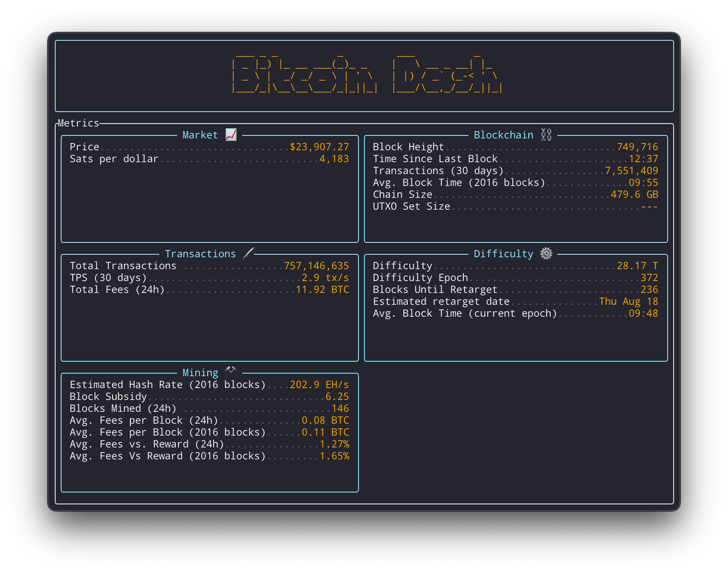The height and width of the screenshot is (574, 728).
Task: Click the Difficulty Epoch label
Action: pyautogui.click(x=420, y=278)
